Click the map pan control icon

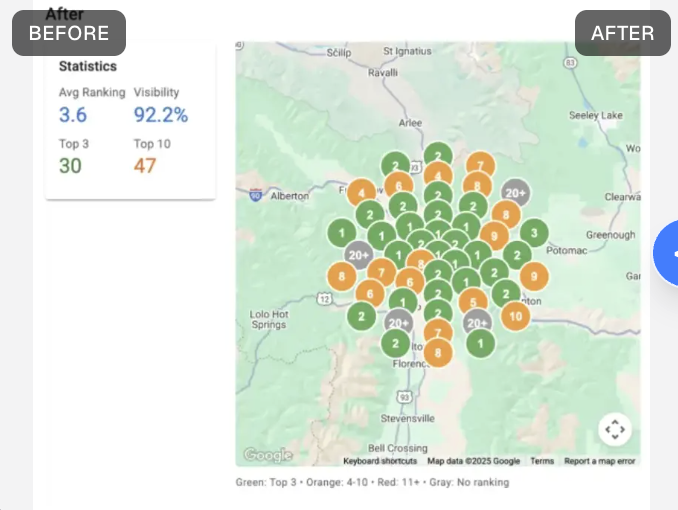(x=615, y=430)
